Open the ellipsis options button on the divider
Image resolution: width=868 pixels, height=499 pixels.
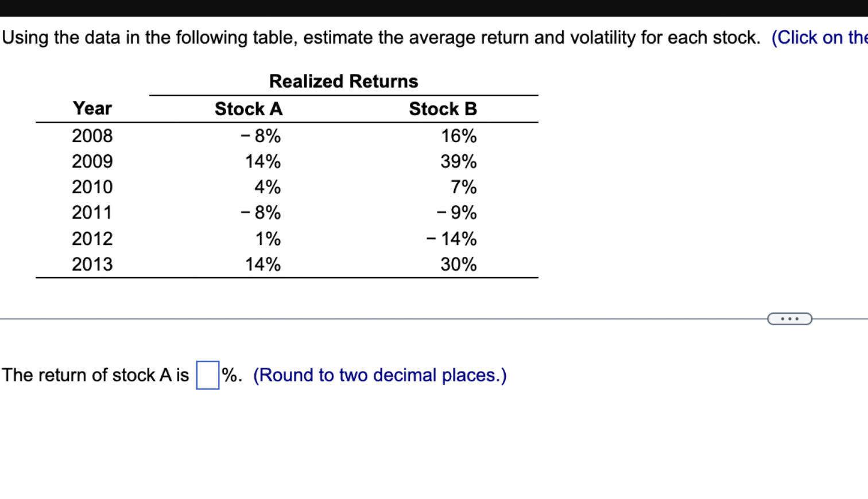790,318
